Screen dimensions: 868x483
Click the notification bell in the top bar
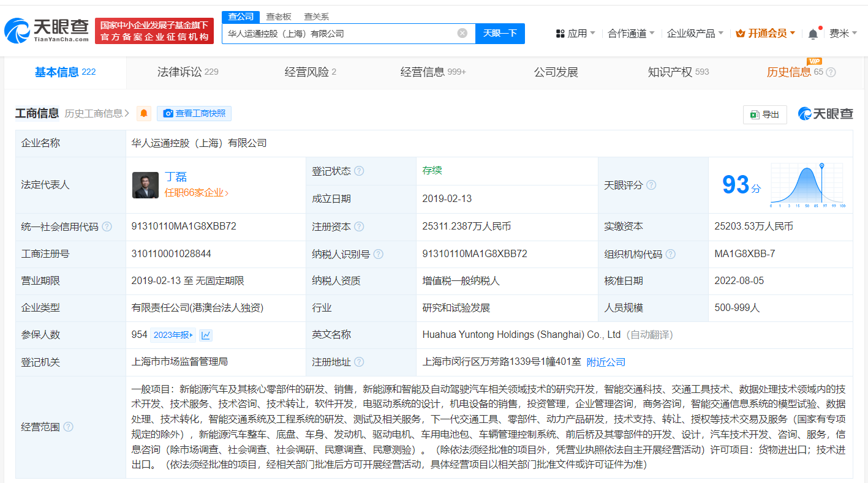[813, 34]
